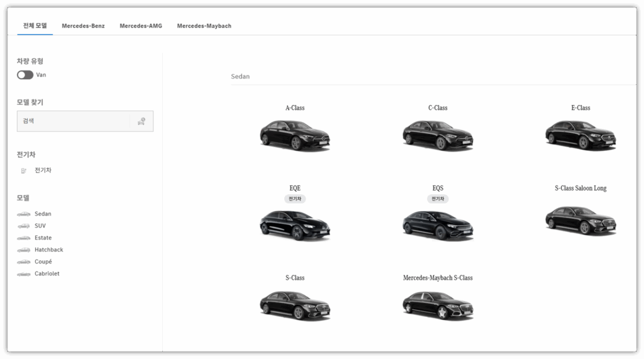Click the car search icon in search box

coord(142,121)
